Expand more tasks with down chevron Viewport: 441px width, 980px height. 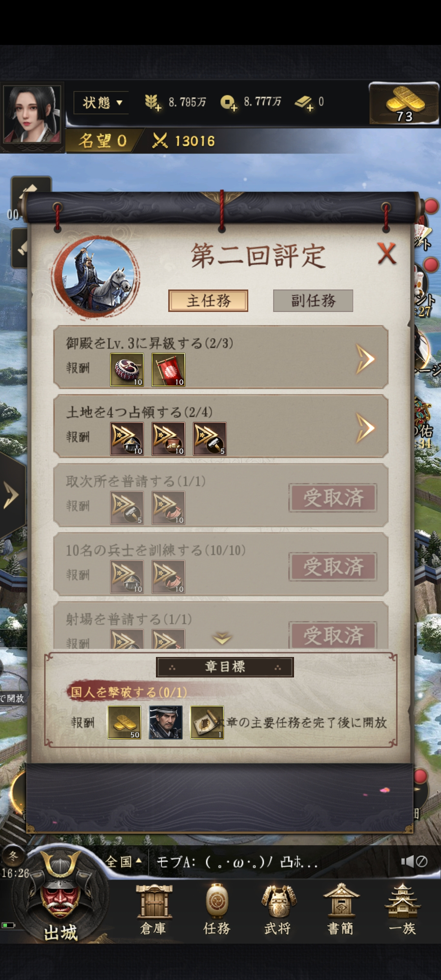[222, 638]
